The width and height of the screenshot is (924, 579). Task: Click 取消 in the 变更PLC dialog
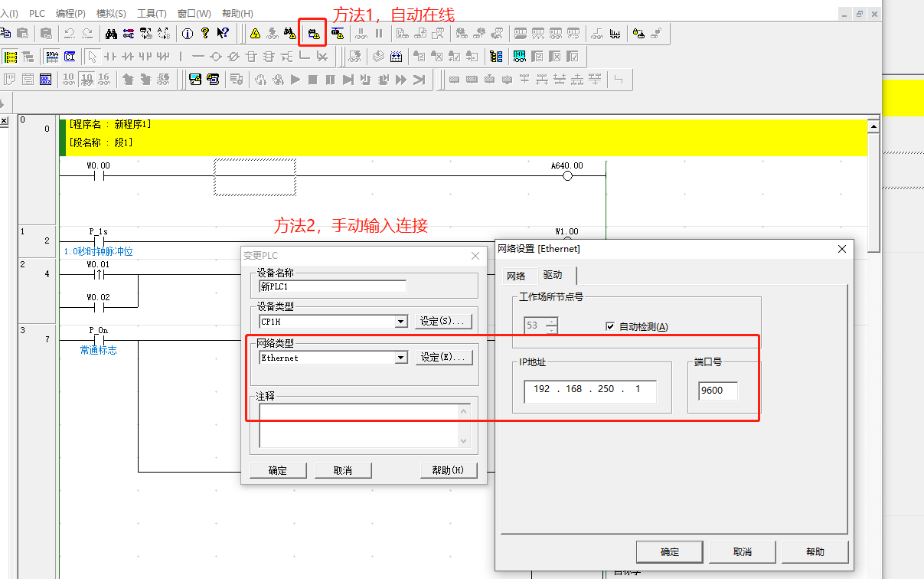pos(342,470)
